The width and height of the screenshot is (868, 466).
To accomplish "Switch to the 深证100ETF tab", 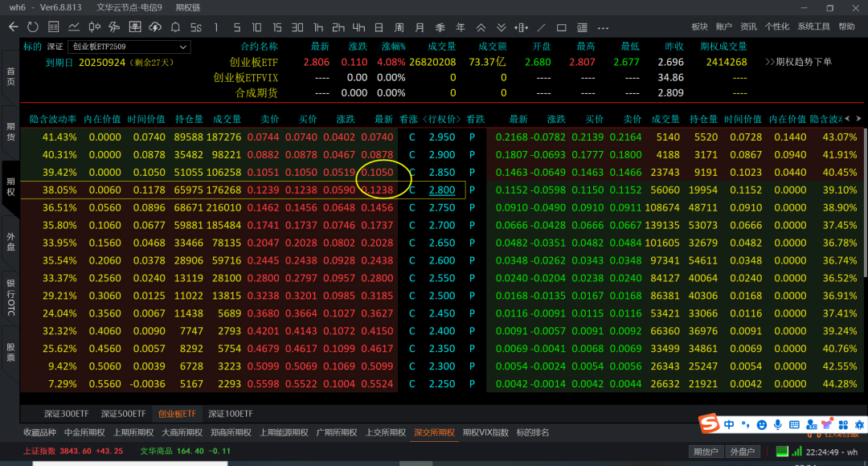I will click(x=231, y=414).
